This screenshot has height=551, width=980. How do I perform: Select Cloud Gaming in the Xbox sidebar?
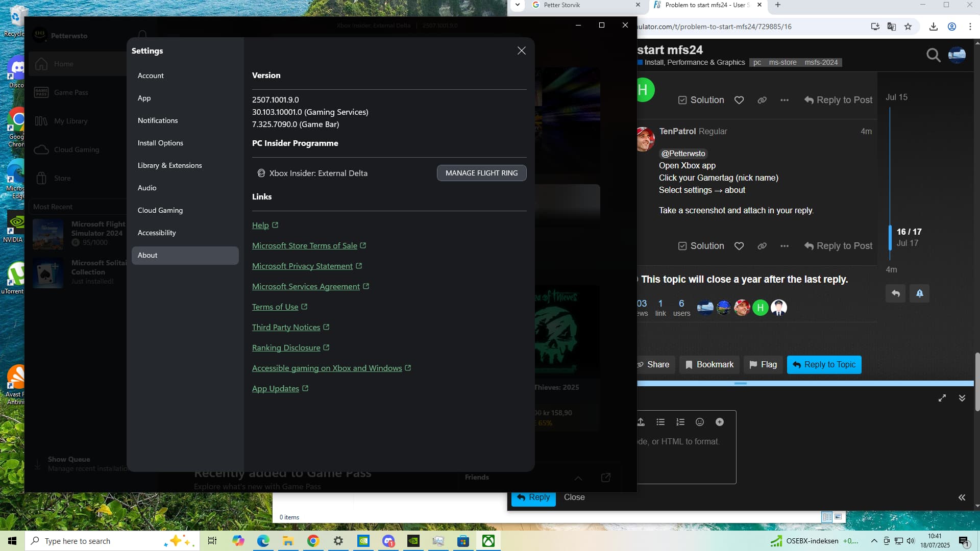tap(77, 149)
